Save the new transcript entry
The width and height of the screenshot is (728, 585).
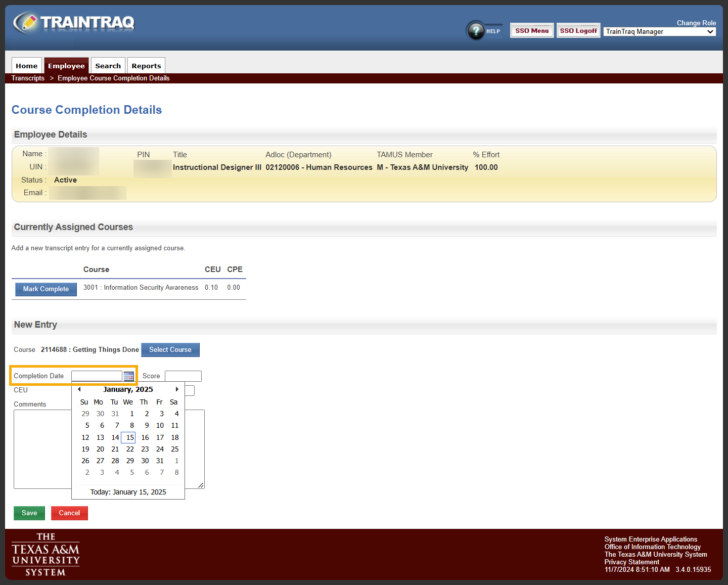click(29, 513)
